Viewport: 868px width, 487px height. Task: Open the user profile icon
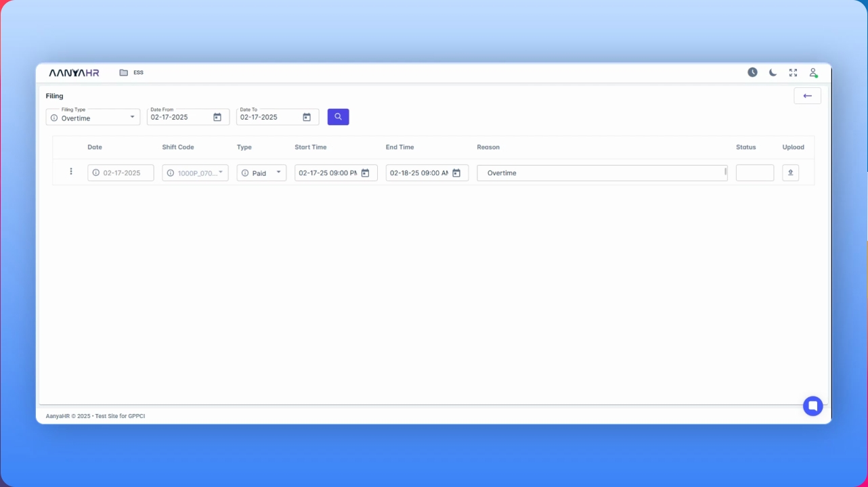click(x=814, y=72)
